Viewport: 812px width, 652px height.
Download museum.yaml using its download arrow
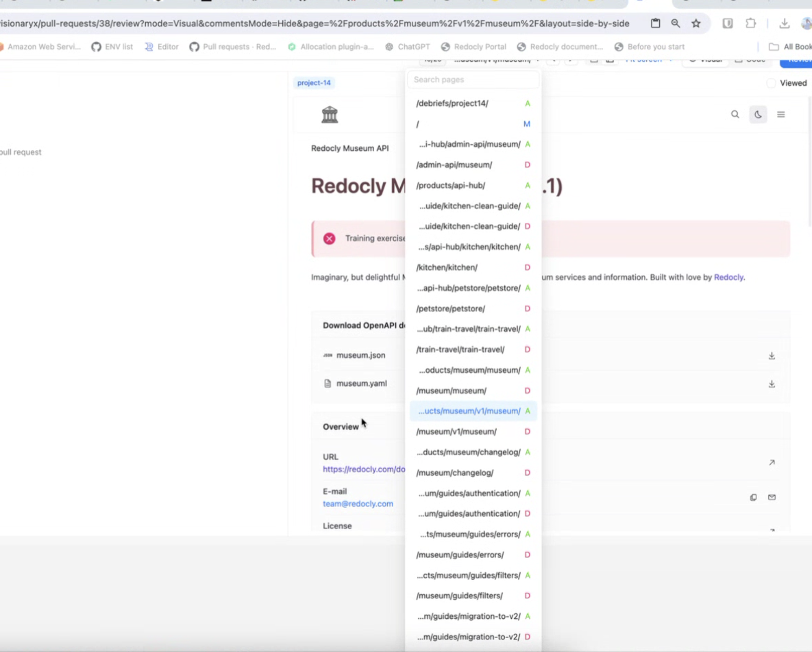pos(771,384)
